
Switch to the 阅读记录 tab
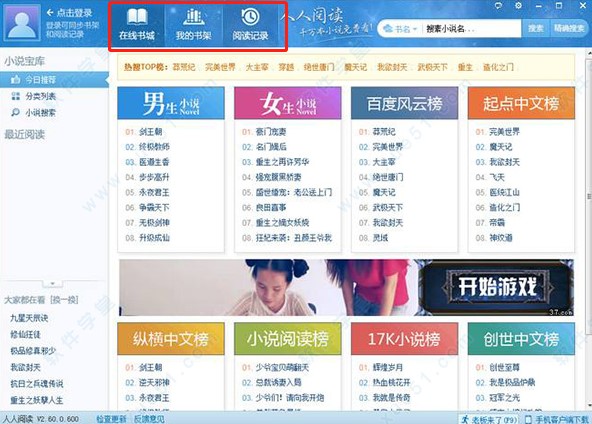point(250,25)
